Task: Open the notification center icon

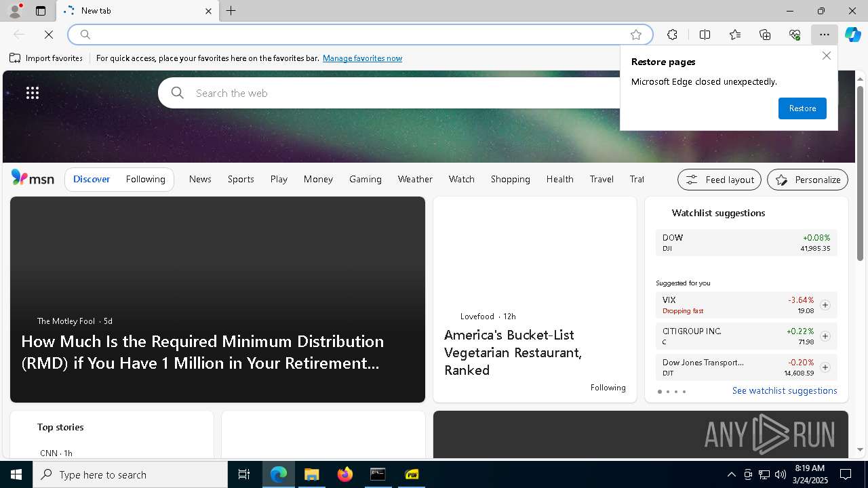Action: [846, 474]
